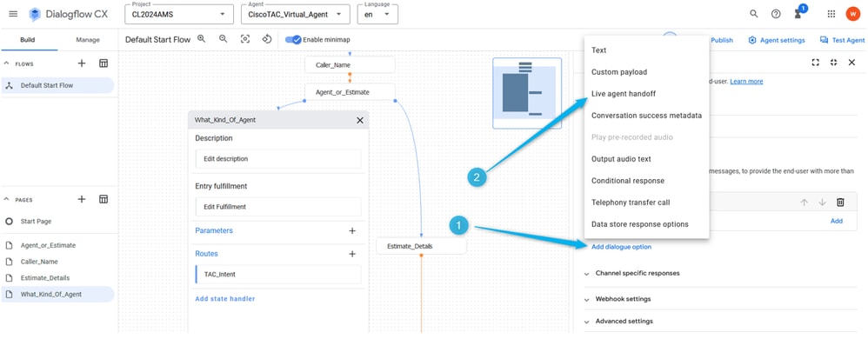
Task: Expand the Webhook settings section
Action: 618,299
